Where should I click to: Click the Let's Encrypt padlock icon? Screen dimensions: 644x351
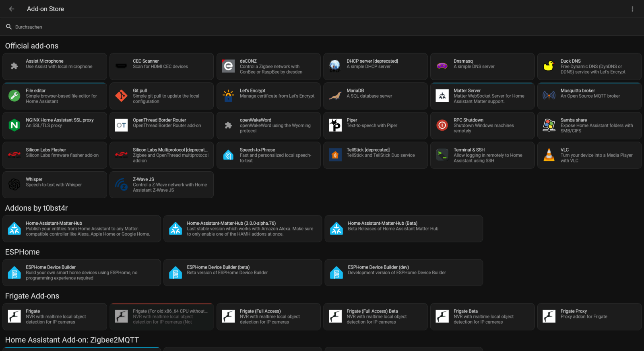(228, 96)
